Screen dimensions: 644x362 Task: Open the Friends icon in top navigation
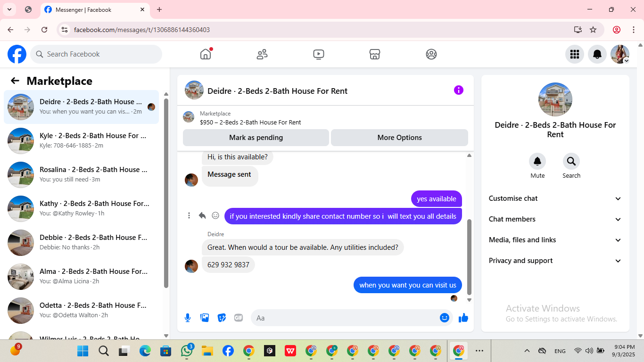pos(262,54)
